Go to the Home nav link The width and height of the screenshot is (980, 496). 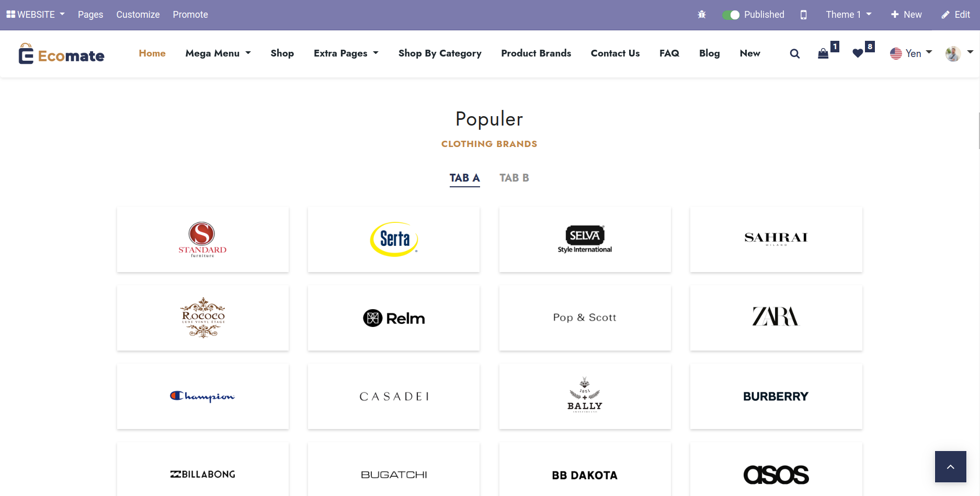[152, 53]
